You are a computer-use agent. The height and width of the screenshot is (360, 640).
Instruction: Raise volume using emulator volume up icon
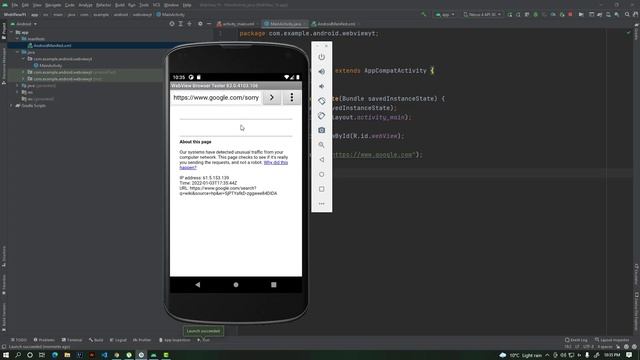click(x=322, y=71)
